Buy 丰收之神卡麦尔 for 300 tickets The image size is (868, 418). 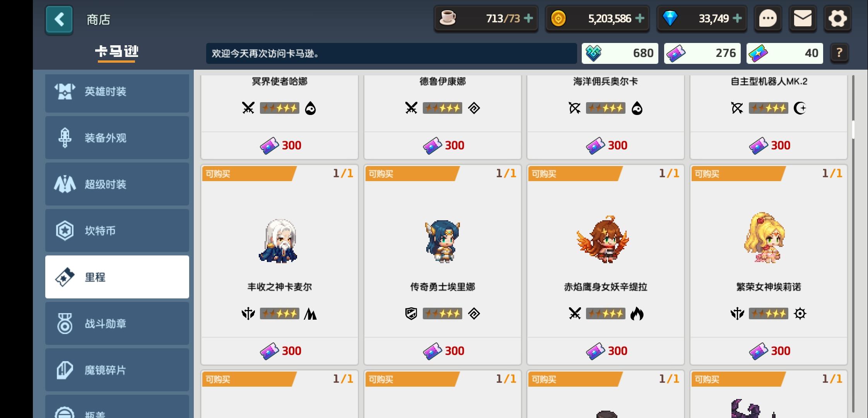coord(280,351)
